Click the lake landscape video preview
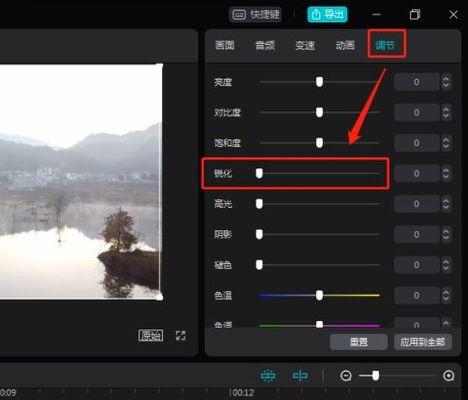The image size is (468, 400). (x=81, y=182)
